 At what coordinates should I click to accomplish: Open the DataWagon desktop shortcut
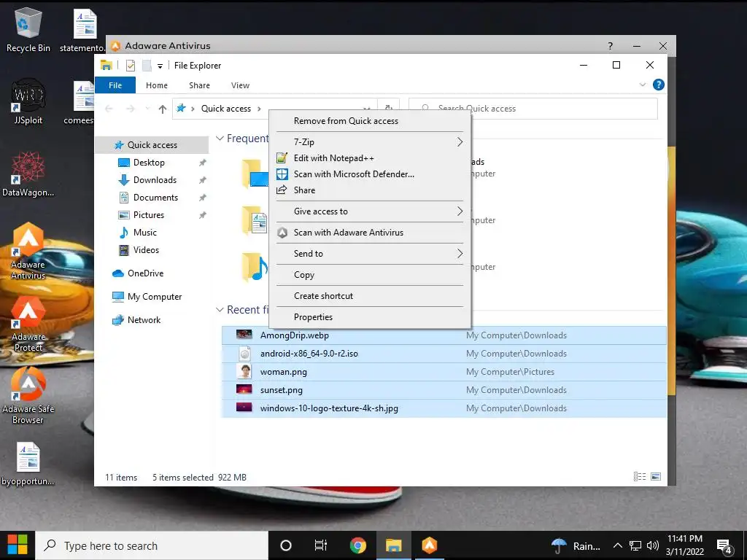point(28,174)
